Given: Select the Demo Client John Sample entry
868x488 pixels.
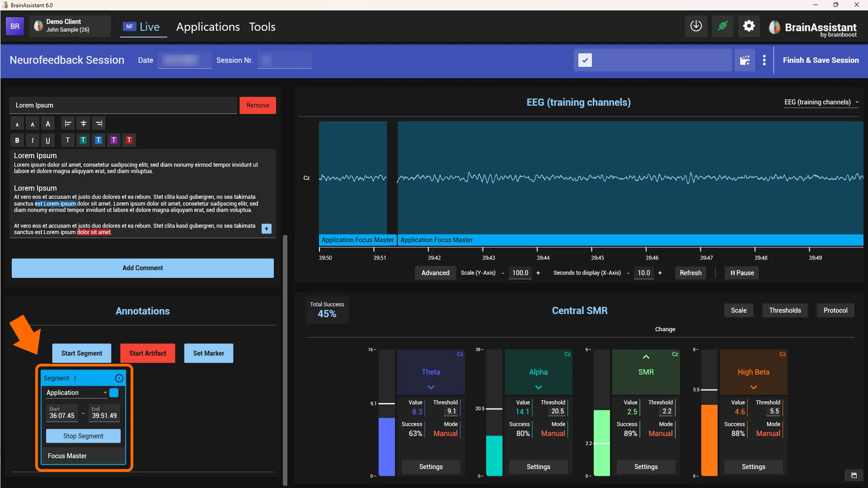Looking at the screenshot, I should pyautogui.click(x=70, y=26).
